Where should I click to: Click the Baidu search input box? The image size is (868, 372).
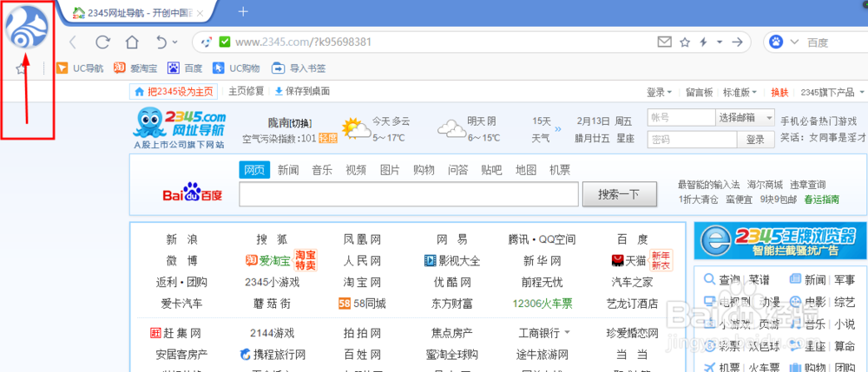click(409, 194)
